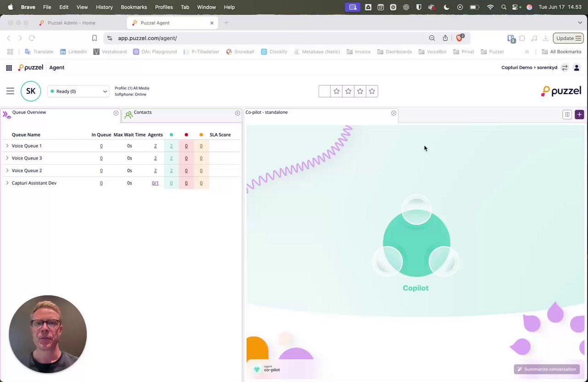The image size is (588, 382).
Task: Click the empty shortcut box before stars
Action: (324, 91)
